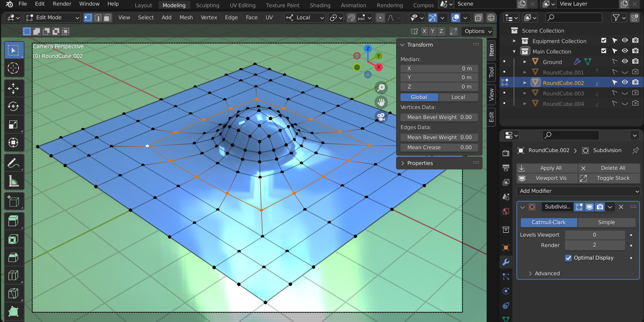Open the Add Modifier dropdown
Viewport: 644px width, 322px height.
578,191
